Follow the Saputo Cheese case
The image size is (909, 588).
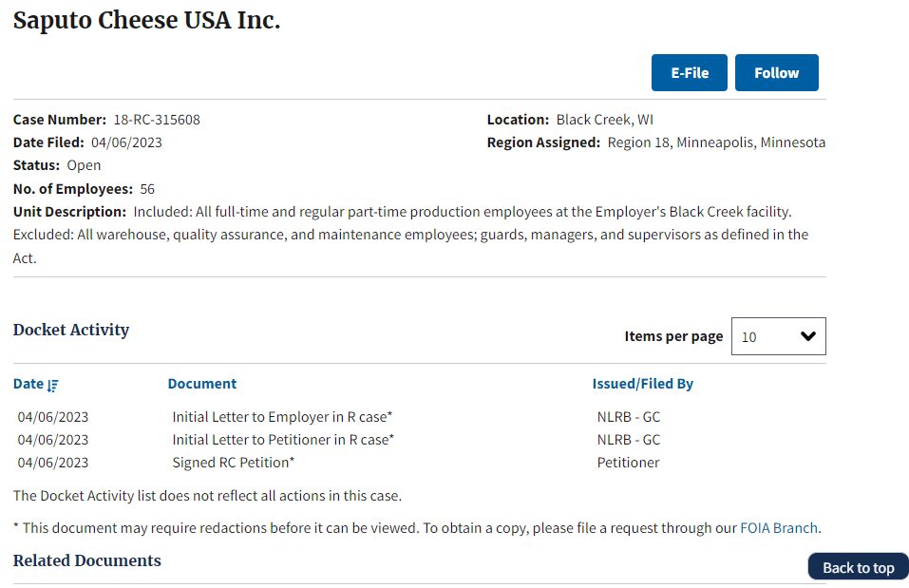click(776, 72)
